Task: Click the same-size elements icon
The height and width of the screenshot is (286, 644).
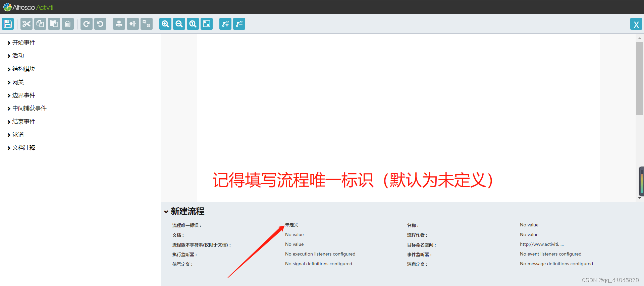Action: pos(147,24)
